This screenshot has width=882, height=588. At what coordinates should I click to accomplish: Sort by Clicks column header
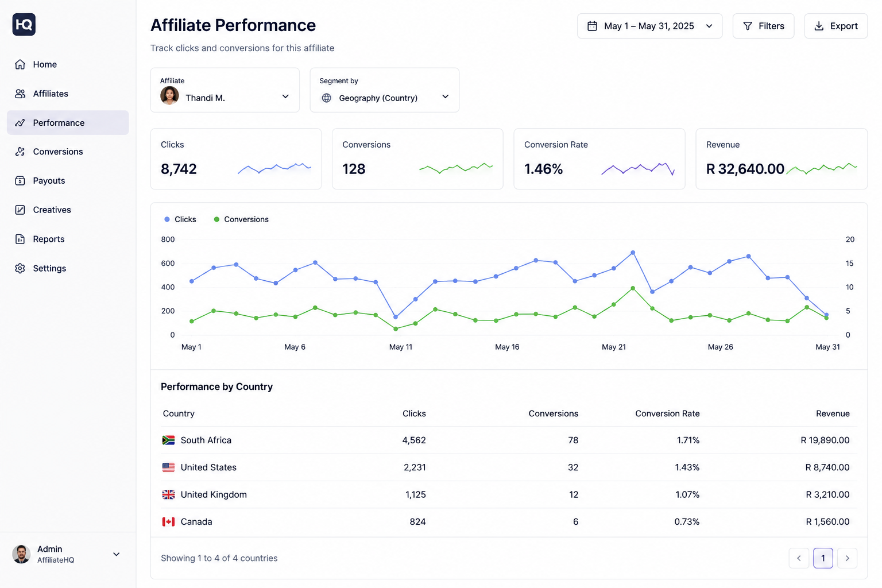point(414,413)
